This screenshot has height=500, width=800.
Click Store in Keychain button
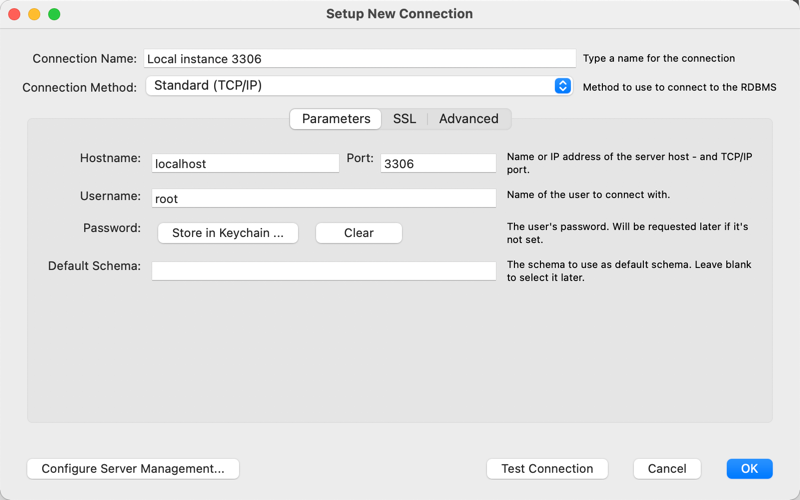coord(228,233)
